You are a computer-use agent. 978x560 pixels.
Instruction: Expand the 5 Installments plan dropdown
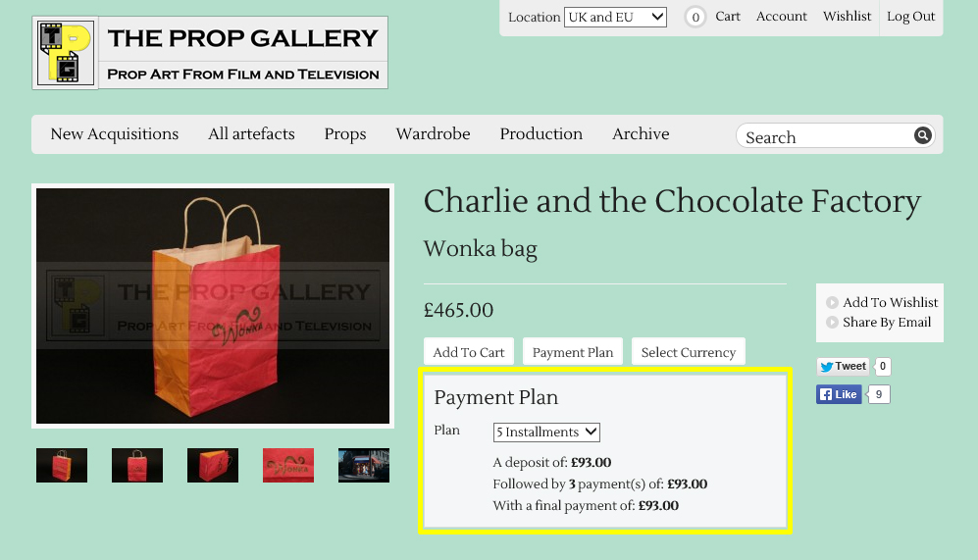[546, 433]
